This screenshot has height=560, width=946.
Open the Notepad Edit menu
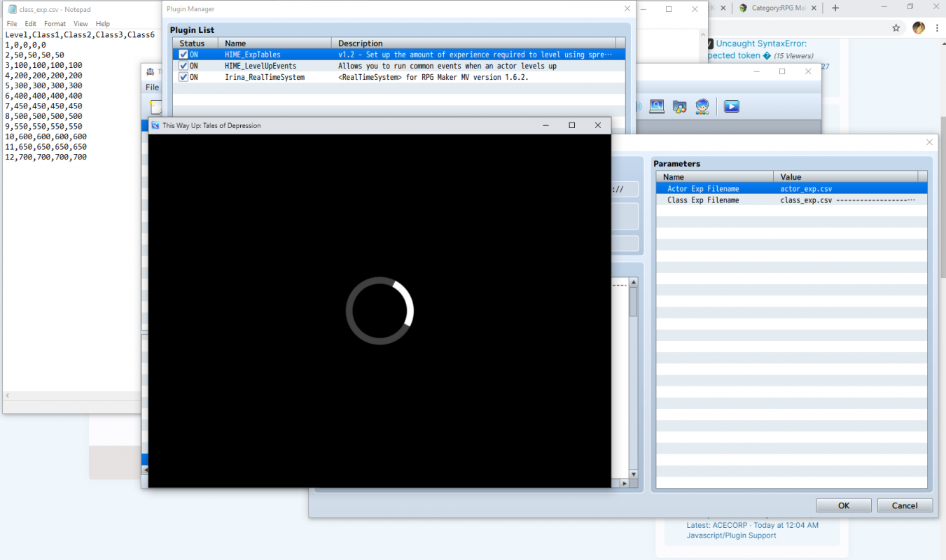[31, 24]
